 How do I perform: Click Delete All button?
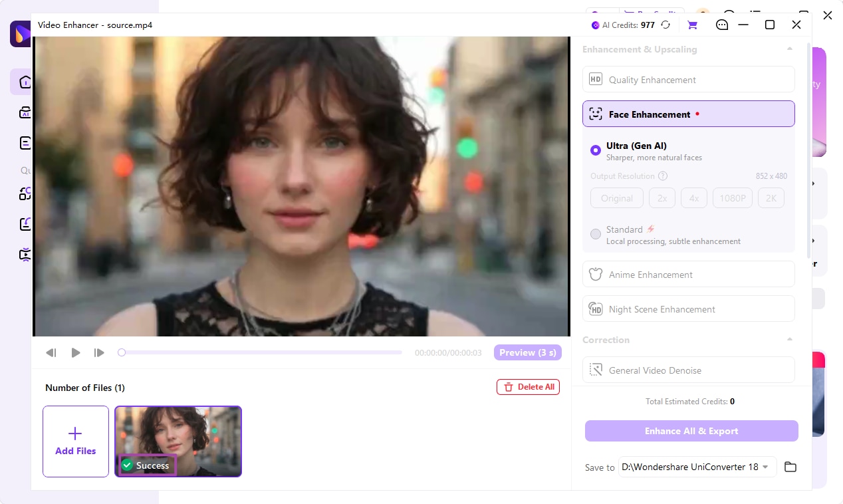click(529, 387)
